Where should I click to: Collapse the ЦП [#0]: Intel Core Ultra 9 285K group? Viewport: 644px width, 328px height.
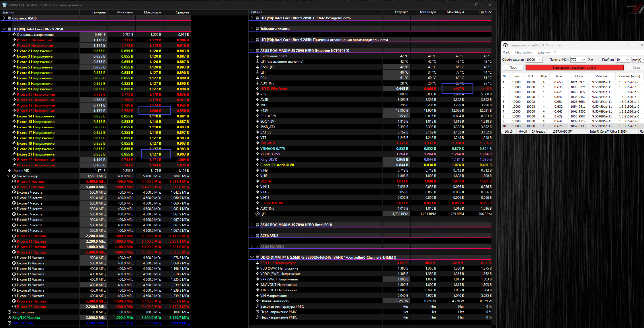4,29
